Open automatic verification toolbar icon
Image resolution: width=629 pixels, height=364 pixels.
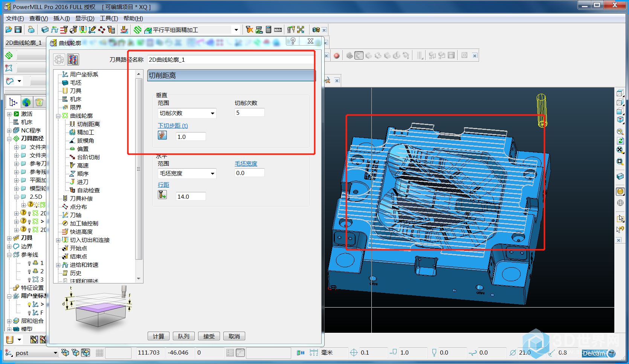[111, 30]
